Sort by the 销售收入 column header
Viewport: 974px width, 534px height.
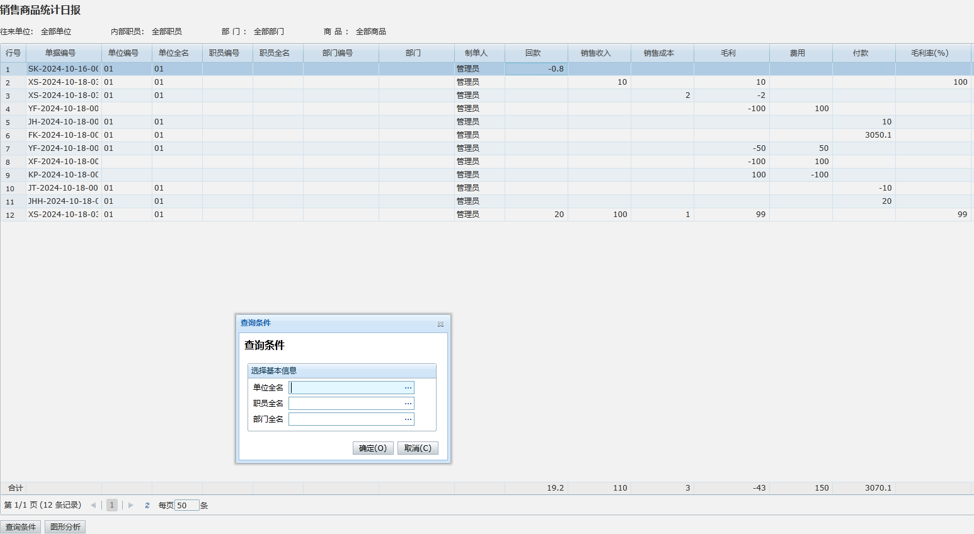click(x=596, y=53)
